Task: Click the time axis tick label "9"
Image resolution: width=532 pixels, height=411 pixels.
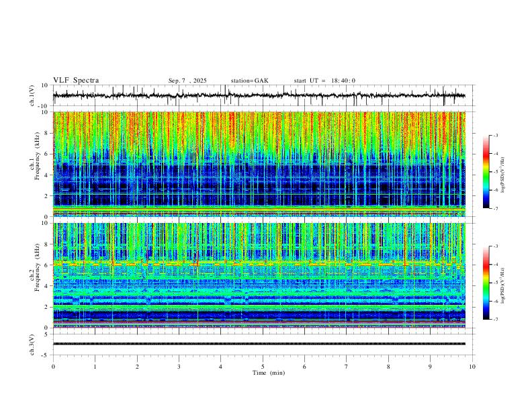Action: point(430,367)
